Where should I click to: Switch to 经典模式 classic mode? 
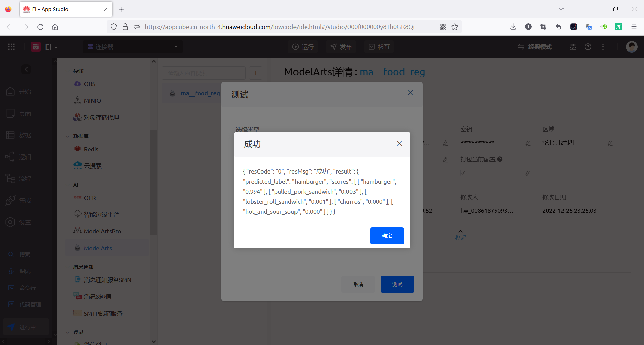pos(535,47)
